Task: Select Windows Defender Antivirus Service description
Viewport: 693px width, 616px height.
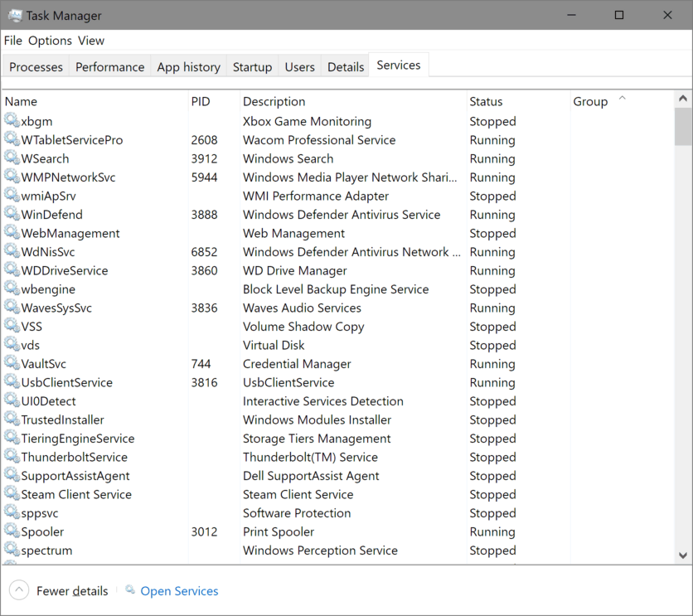Action: [x=342, y=215]
